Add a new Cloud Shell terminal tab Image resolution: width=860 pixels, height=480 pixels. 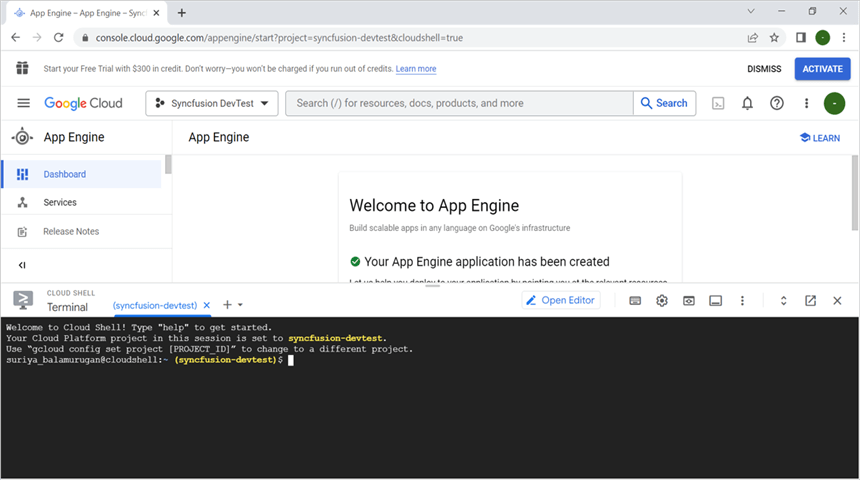tap(227, 304)
